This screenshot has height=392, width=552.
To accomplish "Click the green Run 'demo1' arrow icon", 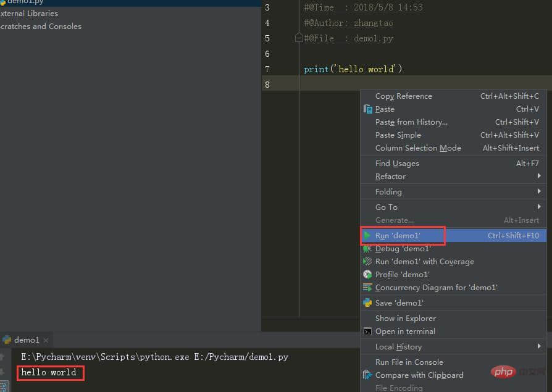I will pyautogui.click(x=367, y=235).
